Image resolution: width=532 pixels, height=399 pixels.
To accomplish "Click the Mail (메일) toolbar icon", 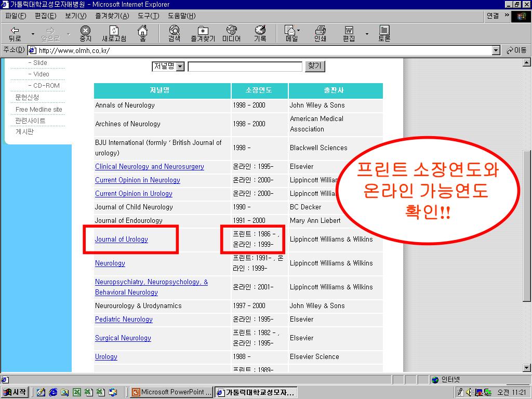I will click(x=290, y=34).
